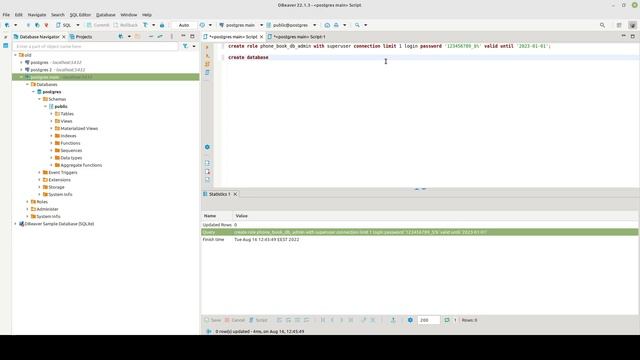This screenshot has height=360, width=640.
Task: Open the transaction log clock icon
Action: [202, 25]
